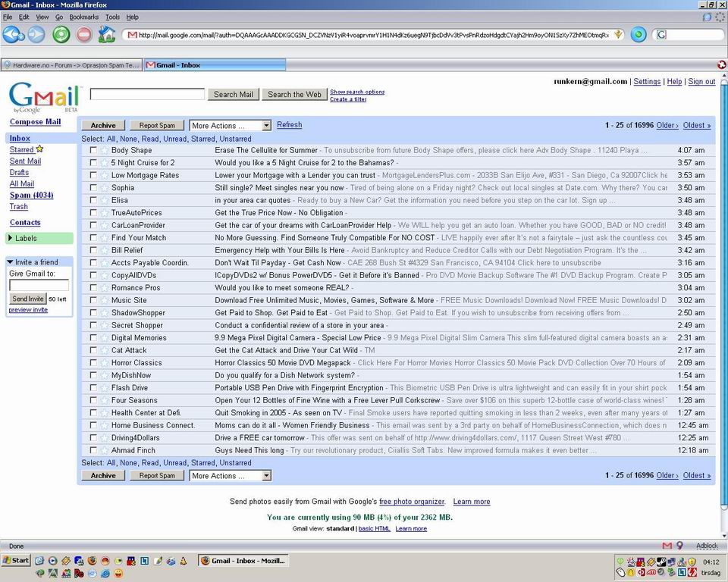This screenshot has height=582, width=728.
Task: Click the Refresh link
Action: coord(289,125)
